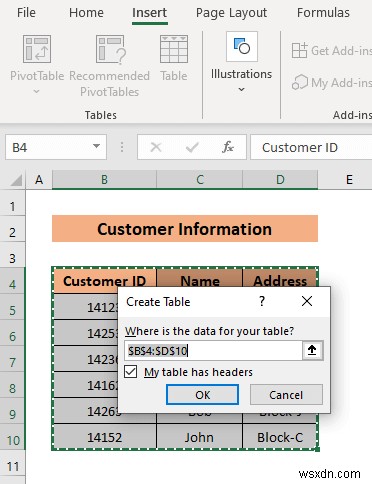The width and height of the screenshot is (372, 484).
Task: Open the Illustrations gallery icon
Action: pyautogui.click(x=242, y=47)
